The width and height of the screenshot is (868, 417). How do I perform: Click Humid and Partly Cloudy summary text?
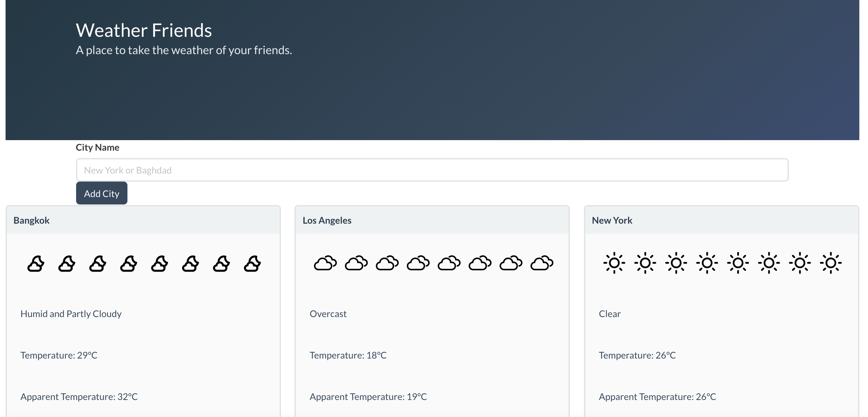tap(71, 314)
